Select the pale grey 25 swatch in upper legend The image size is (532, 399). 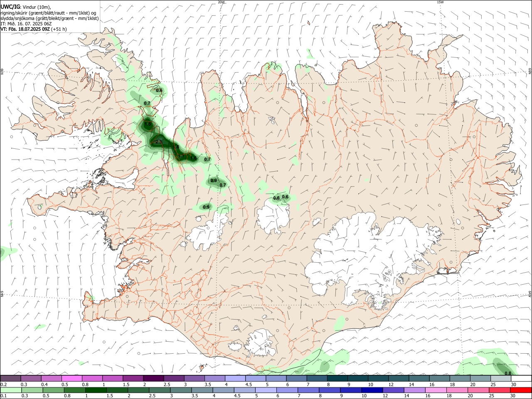click(x=501, y=378)
